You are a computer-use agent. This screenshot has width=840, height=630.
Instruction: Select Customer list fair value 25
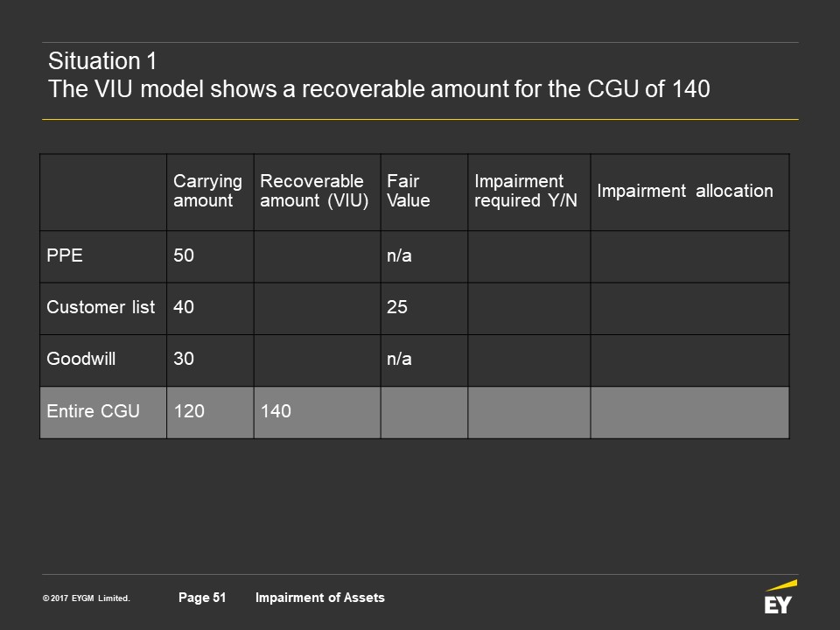point(397,307)
